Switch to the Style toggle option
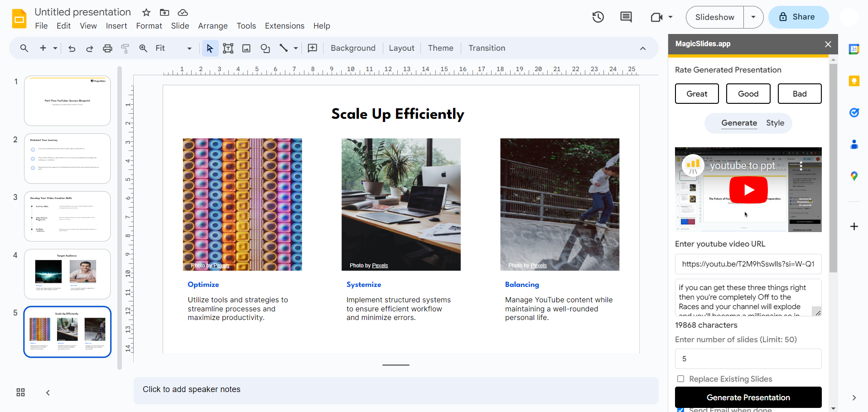Image resolution: width=868 pixels, height=412 pixels. tap(775, 123)
